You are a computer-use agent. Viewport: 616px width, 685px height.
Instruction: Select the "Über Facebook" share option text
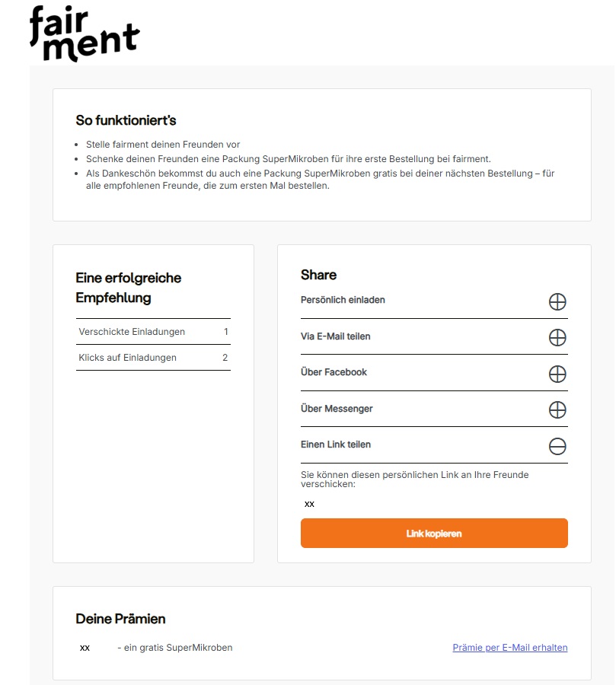pyautogui.click(x=334, y=372)
